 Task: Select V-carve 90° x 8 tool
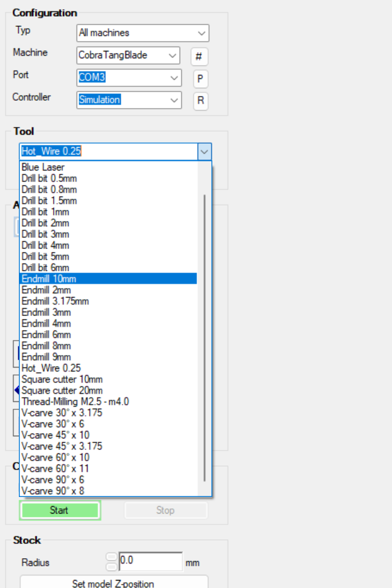[108, 491]
